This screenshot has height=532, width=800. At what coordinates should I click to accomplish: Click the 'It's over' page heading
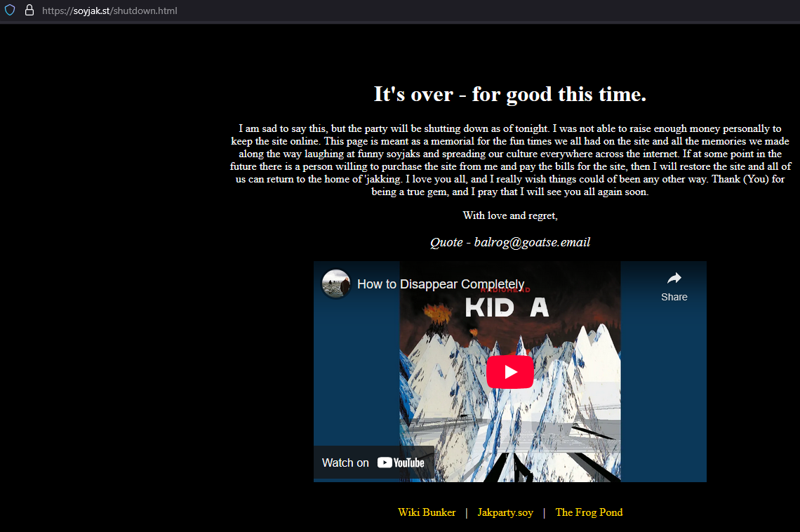[510, 94]
